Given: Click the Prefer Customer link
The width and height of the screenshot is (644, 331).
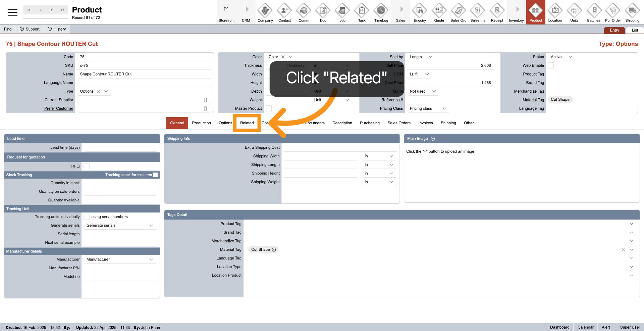Looking at the screenshot, I should [59, 108].
